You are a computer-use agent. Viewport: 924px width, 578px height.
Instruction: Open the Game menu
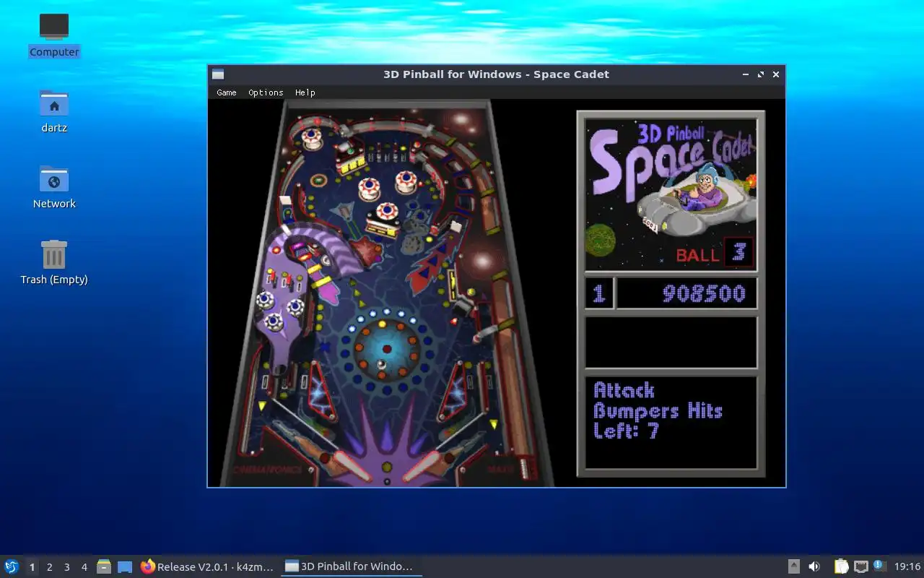click(x=227, y=92)
